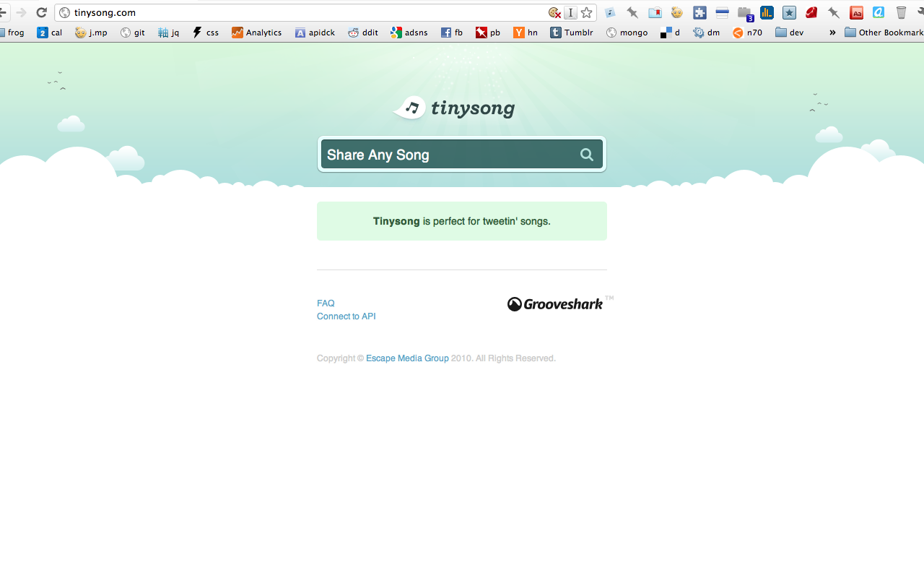Click the monkey face extension icon
924x578 pixels.
coord(677,12)
